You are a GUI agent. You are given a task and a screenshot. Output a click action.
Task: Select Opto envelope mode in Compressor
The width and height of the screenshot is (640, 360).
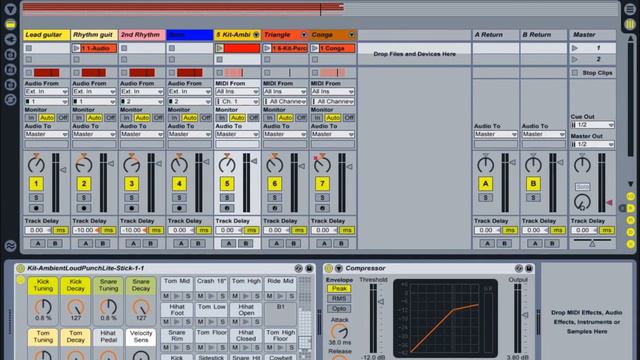tap(339, 309)
